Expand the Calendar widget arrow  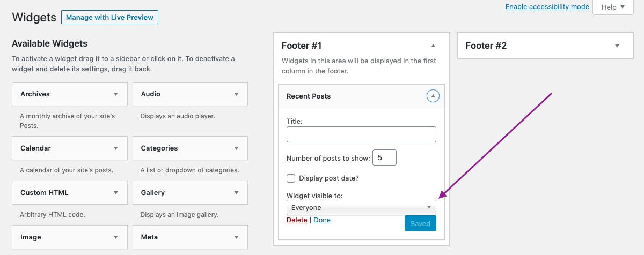click(115, 148)
